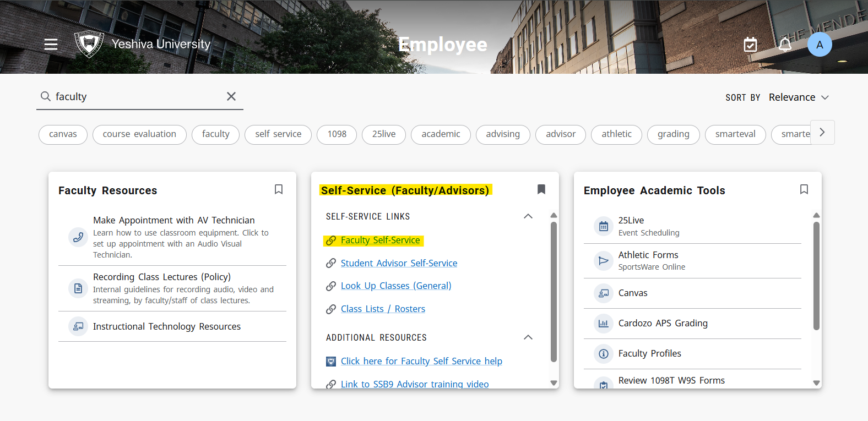The height and width of the screenshot is (421, 868).
Task: Collapse the Additional Resources section
Action: tap(528, 337)
